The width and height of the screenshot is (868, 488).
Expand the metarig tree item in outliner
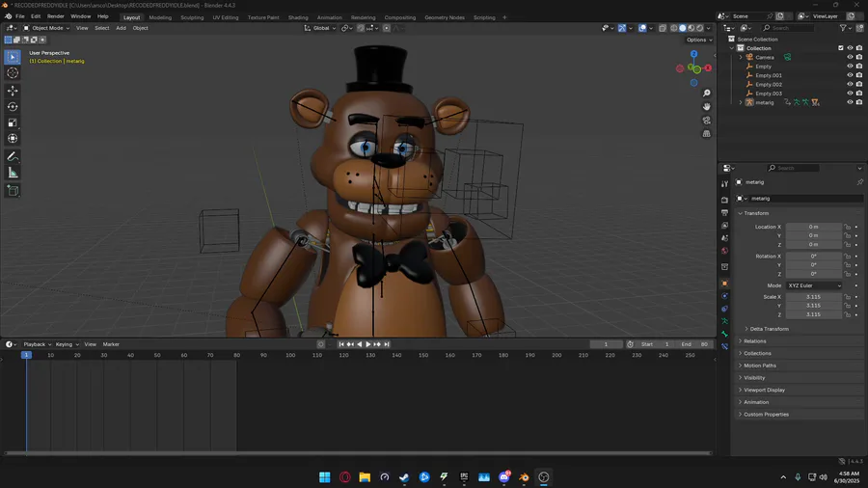point(741,102)
